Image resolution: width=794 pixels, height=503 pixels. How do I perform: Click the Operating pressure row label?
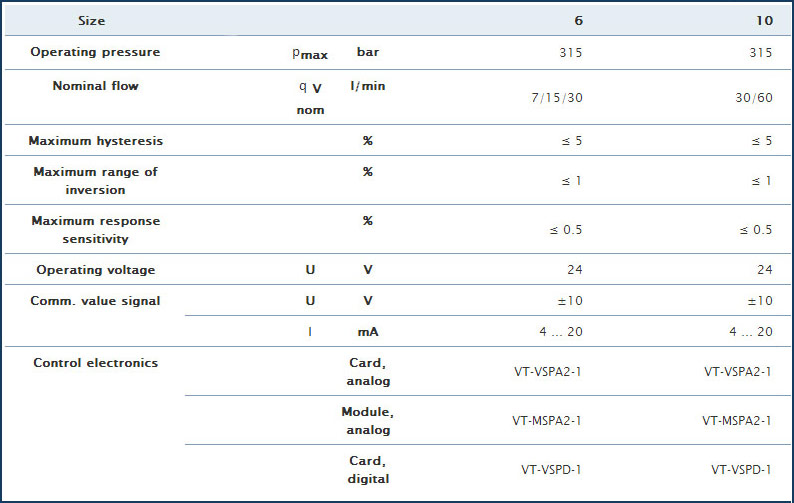[95, 52]
